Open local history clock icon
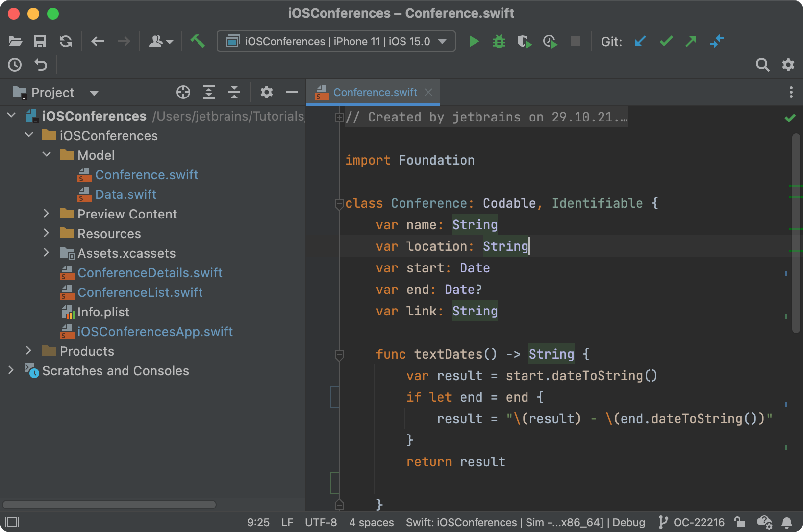Image resolution: width=803 pixels, height=532 pixels. tap(15, 65)
